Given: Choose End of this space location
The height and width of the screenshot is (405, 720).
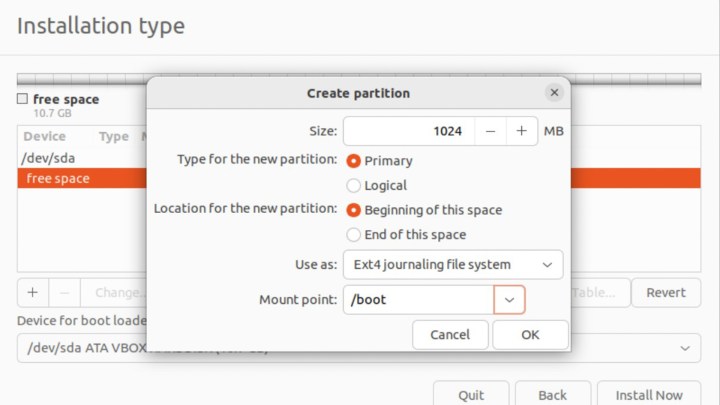Looking at the screenshot, I should [353, 235].
